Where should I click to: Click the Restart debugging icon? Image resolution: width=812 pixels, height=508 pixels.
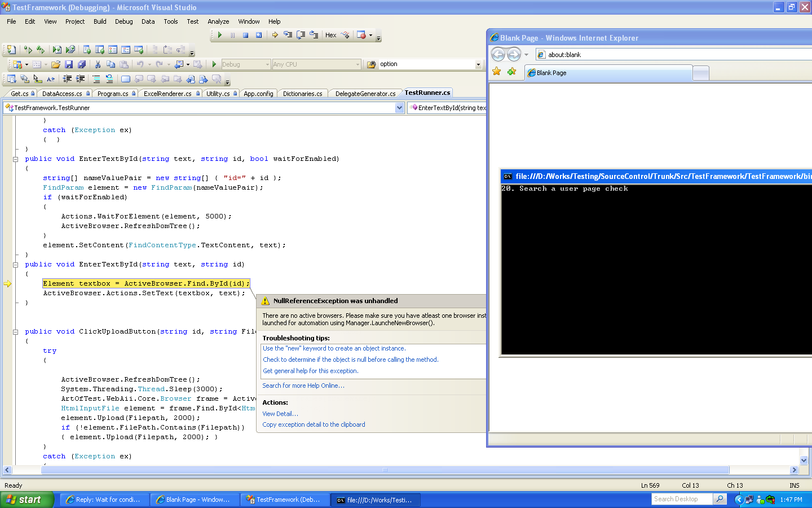(259, 35)
